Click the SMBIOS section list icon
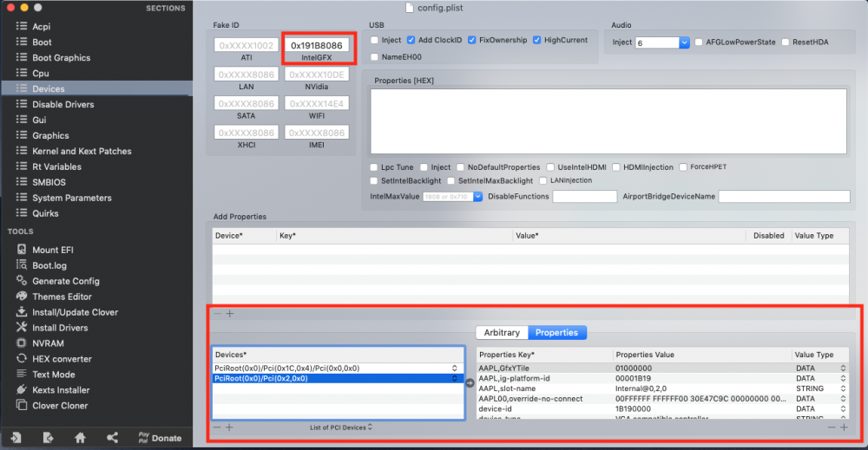This screenshot has height=450, width=868. pos(22,181)
